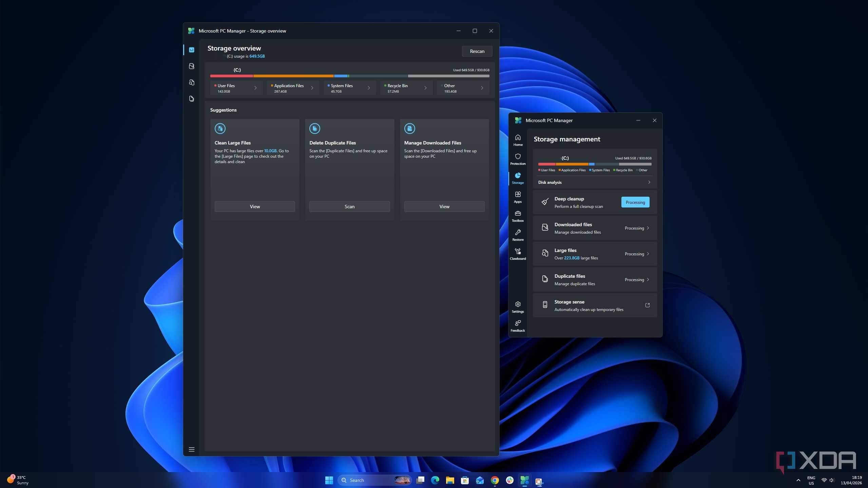Open Duplicate files icon in Storage overview sidebar
Screen dimensions: 868x488
(x=192, y=99)
